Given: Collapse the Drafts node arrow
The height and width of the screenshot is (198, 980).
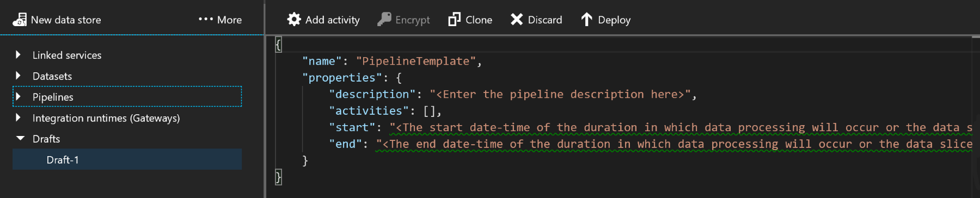Looking at the screenshot, I should pos(20,138).
